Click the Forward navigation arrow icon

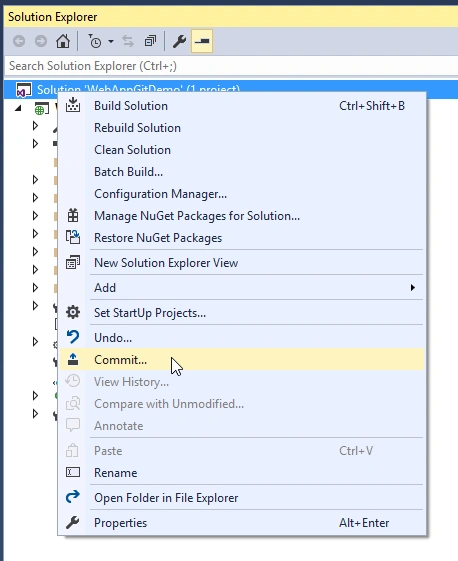(x=41, y=42)
